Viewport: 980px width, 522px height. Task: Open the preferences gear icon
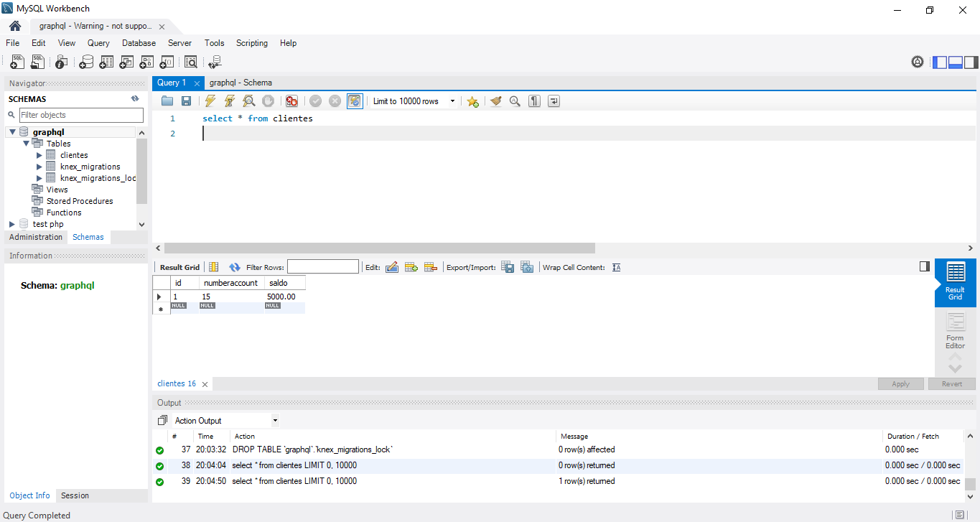pyautogui.click(x=918, y=62)
